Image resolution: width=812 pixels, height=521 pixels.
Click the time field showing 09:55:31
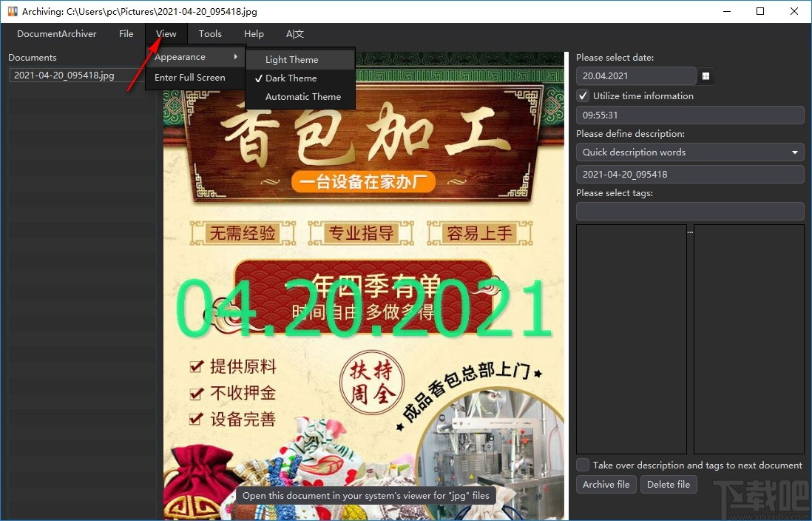point(689,115)
